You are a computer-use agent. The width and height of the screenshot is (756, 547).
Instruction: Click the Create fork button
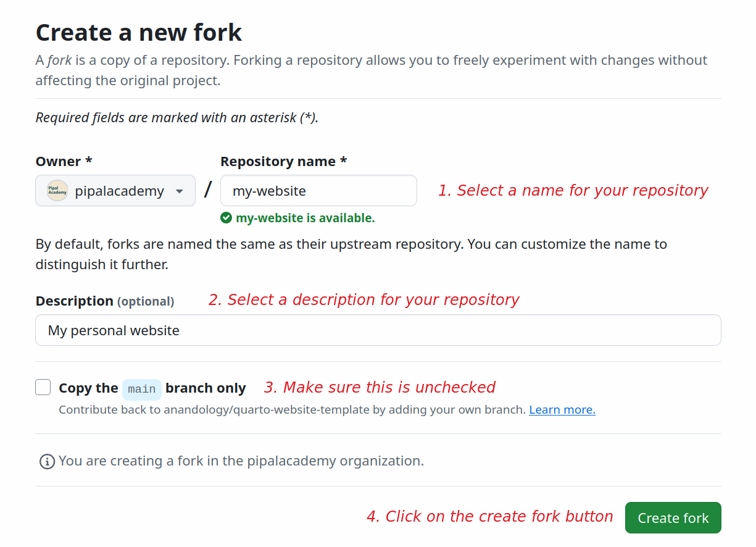coord(673,517)
